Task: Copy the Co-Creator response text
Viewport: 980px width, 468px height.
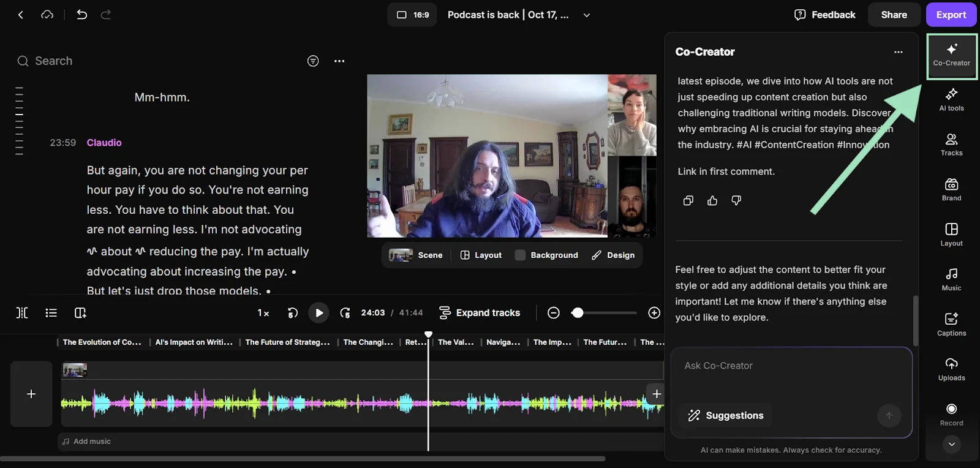Action: (x=688, y=201)
